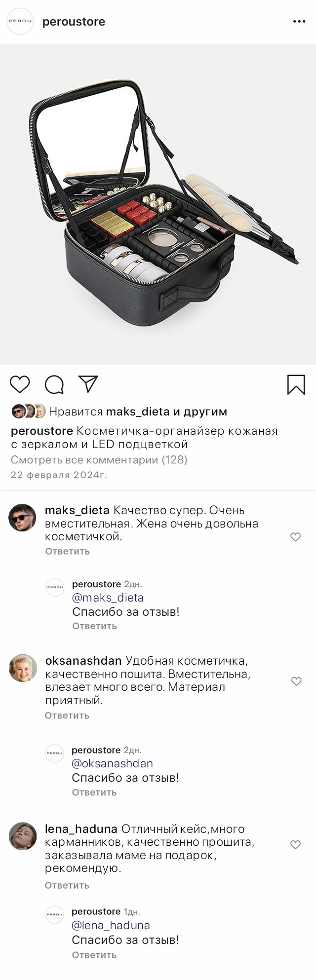This screenshot has height=980, width=316.
Task: Reply to the lena_haduna comment
Action: pyautogui.click(x=67, y=885)
